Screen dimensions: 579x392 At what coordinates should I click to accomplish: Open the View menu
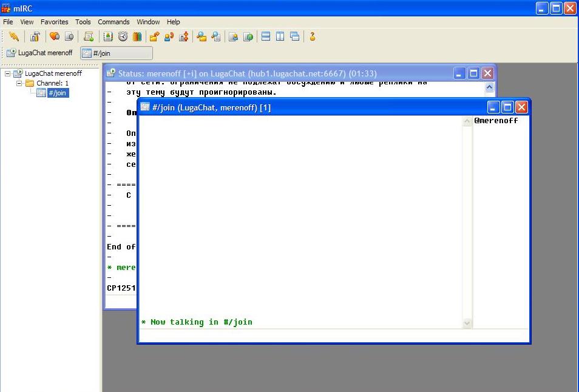click(27, 22)
